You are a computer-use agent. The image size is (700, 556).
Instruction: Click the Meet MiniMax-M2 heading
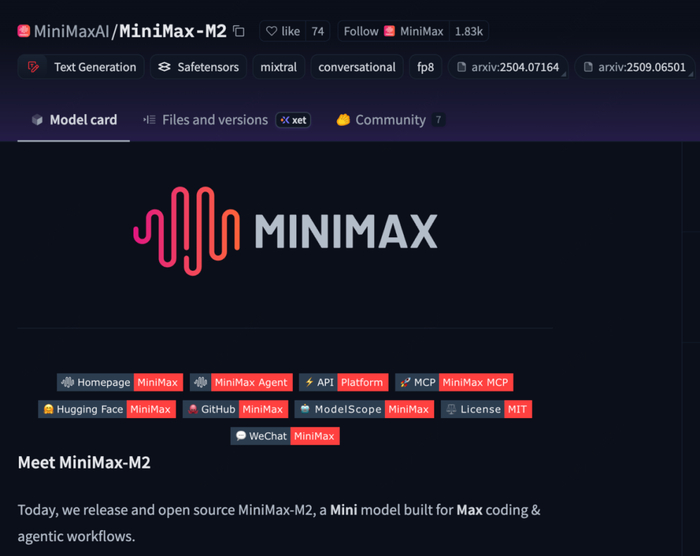point(84,463)
